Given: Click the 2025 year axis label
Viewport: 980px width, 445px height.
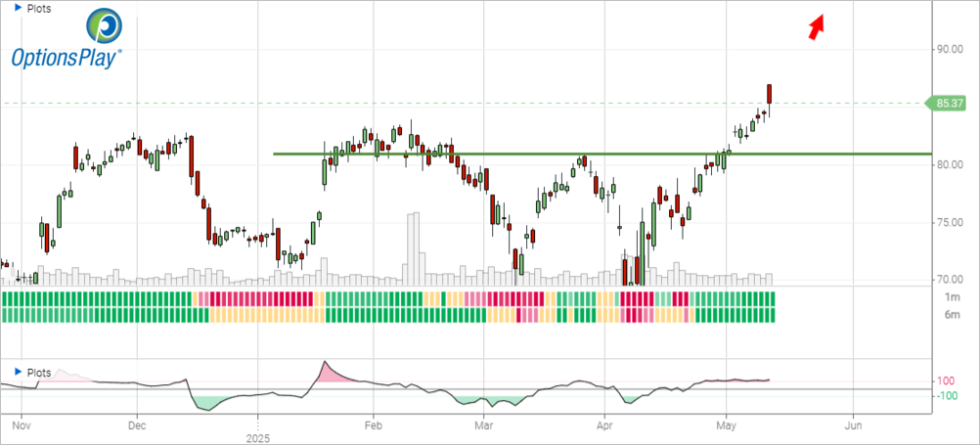Looking at the screenshot, I should [257, 438].
